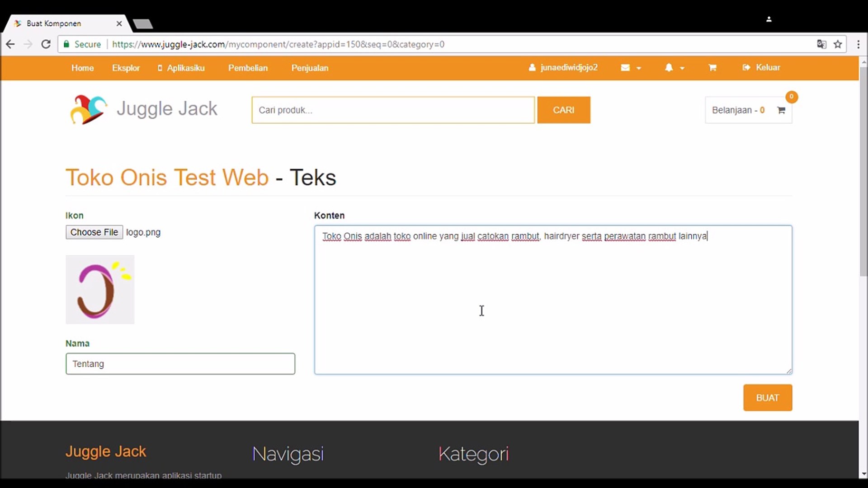Image resolution: width=868 pixels, height=488 pixels.
Task: Open the envelope messages dropdown
Action: (x=631, y=68)
